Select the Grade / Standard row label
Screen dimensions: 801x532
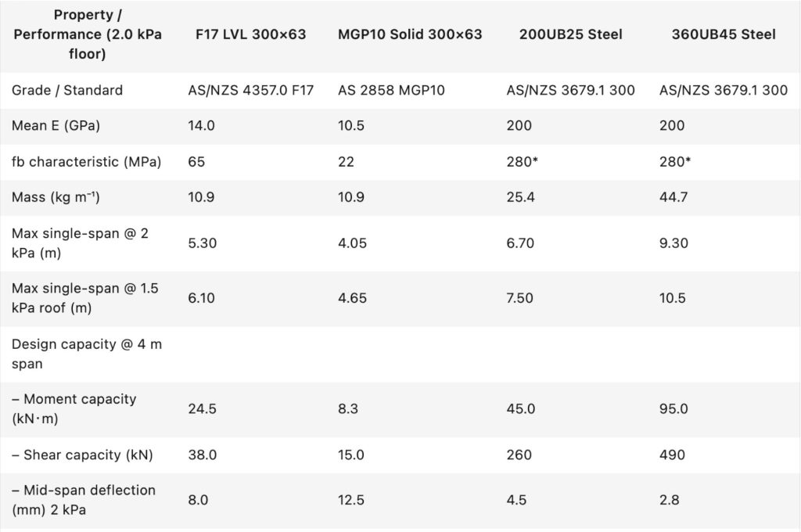[67, 90]
